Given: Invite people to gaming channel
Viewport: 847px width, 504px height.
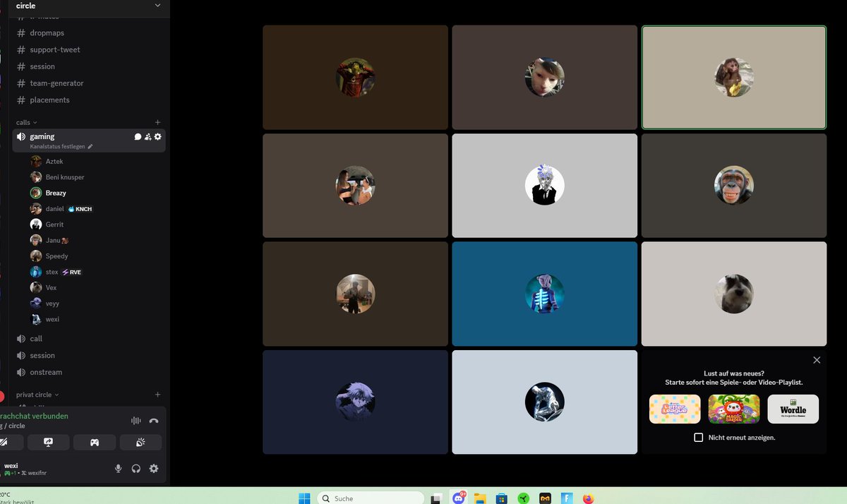Looking at the screenshot, I should pyautogui.click(x=148, y=137).
